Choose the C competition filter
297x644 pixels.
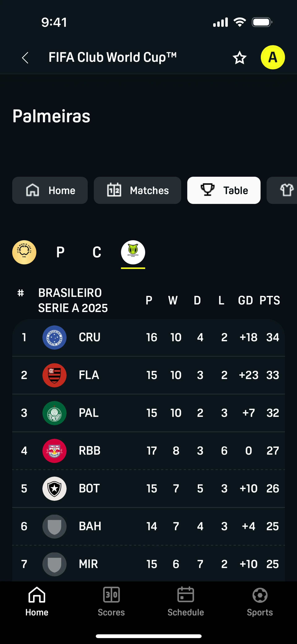97,252
